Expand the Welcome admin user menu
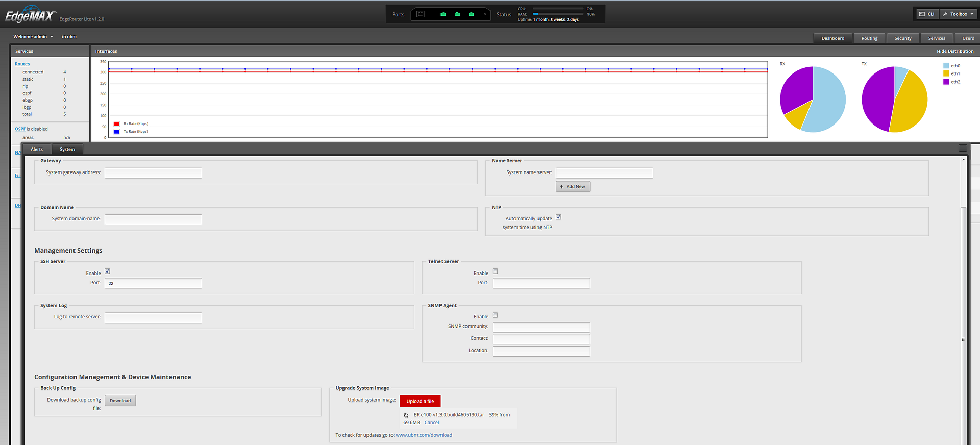The height and width of the screenshot is (445, 980). click(33, 37)
